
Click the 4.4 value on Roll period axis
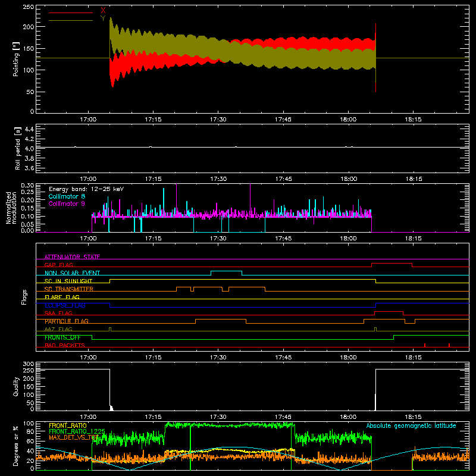coord(29,129)
